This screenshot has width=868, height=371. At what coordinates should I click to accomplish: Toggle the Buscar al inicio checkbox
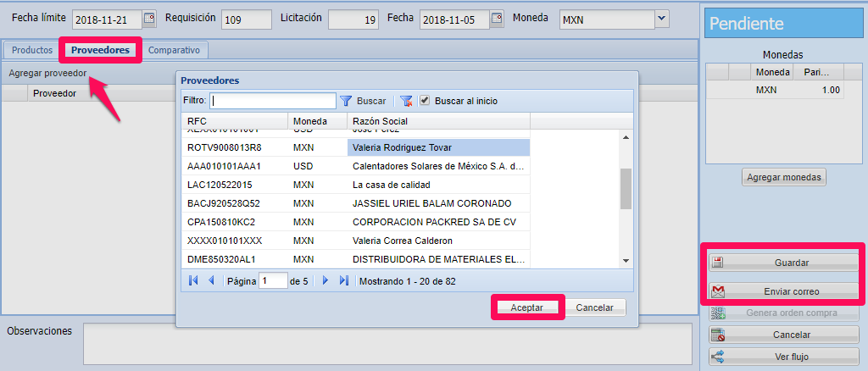click(x=425, y=101)
